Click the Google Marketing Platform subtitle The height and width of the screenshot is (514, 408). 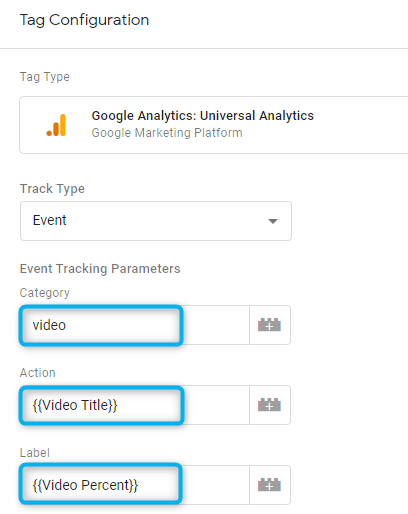(x=167, y=133)
